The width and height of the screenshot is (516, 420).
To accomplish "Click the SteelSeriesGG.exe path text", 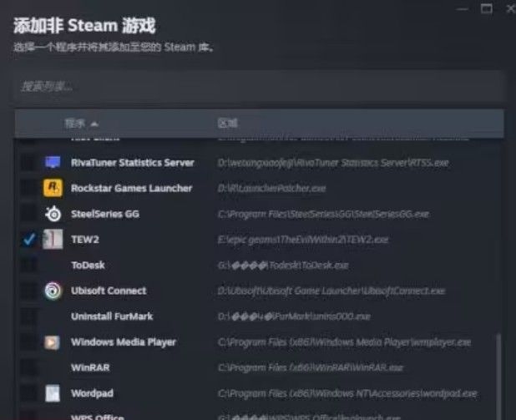I will [x=323, y=214].
